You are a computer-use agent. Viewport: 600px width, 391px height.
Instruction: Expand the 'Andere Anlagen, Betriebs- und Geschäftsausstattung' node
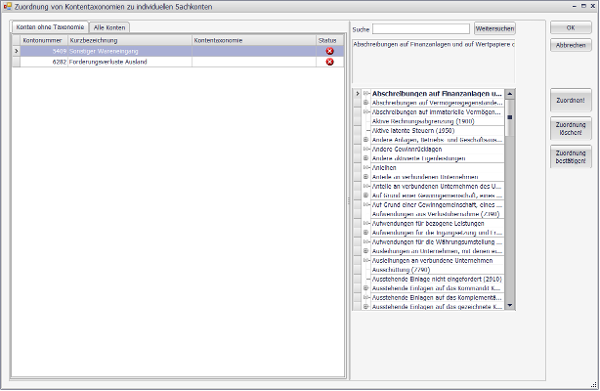click(x=366, y=140)
